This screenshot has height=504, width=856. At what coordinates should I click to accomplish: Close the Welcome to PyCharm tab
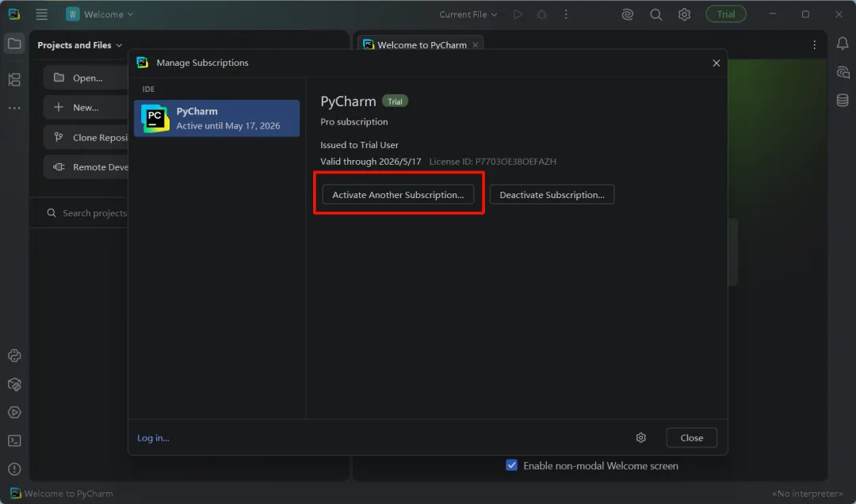click(x=476, y=45)
